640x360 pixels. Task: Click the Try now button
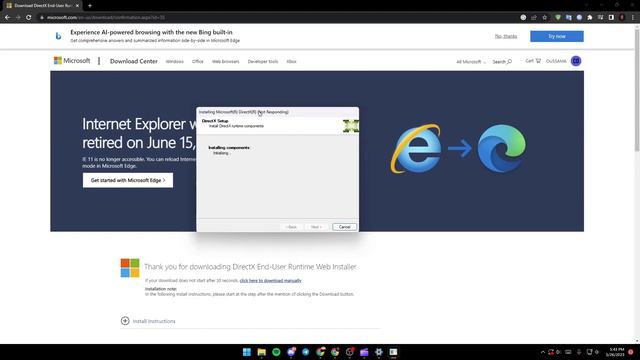(557, 36)
